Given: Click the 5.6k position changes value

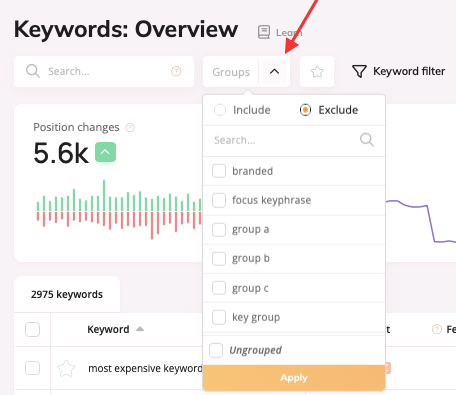Looking at the screenshot, I should pyautogui.click(x=61, y=153).
